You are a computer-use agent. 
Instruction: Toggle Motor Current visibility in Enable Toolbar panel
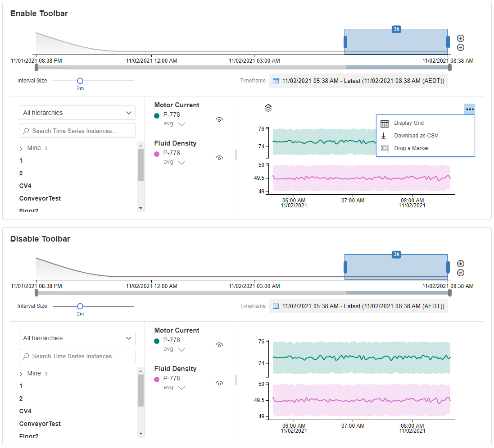219,119
